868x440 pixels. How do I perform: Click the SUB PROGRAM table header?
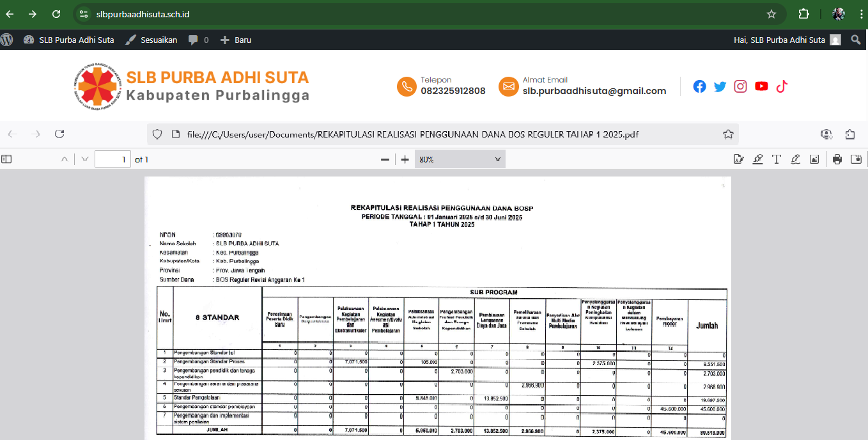click(x=493, y=292)
